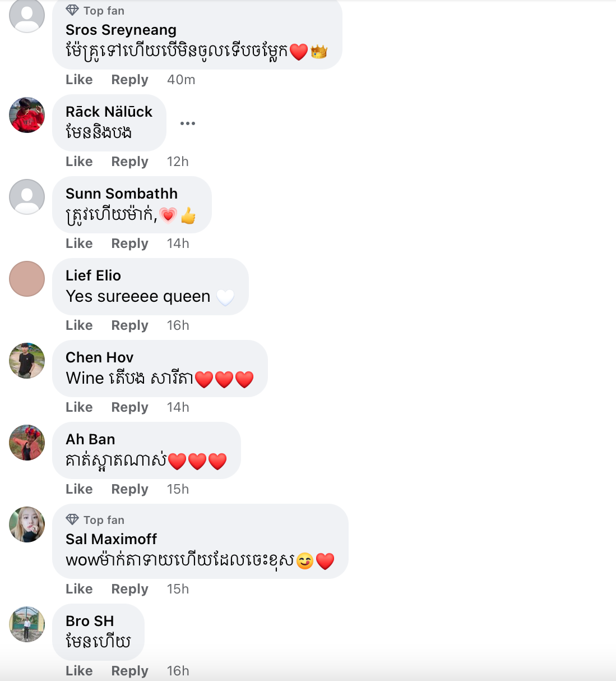
Task: Open Ah Ban's profile photo
Action: tap(27, 443)
